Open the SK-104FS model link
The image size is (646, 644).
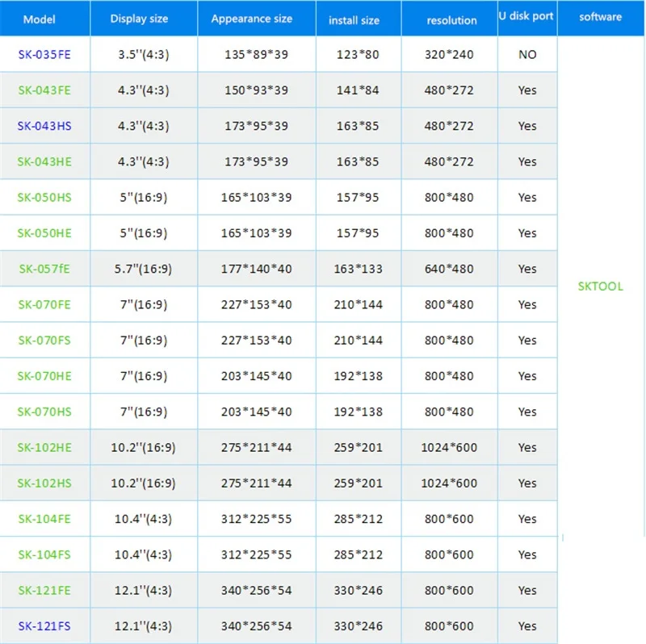44,554
